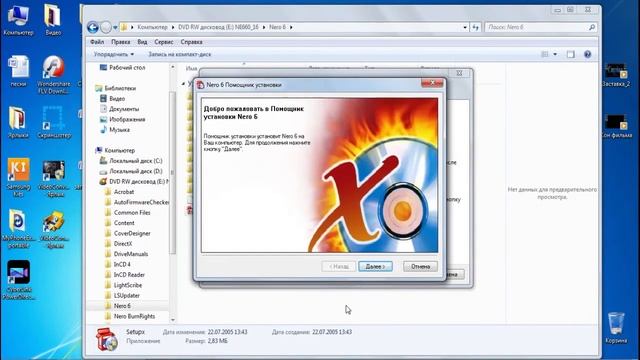Image resolution: width=640 pixels, height=360 pixels.
Task: Open the Вид menu in Explorer
Action: coord(142,42)
